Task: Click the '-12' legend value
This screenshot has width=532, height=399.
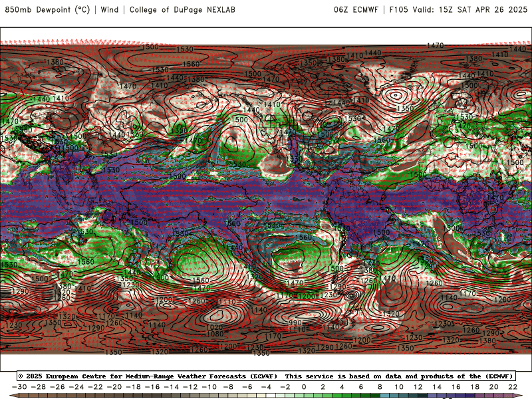Action: (190, 387)
